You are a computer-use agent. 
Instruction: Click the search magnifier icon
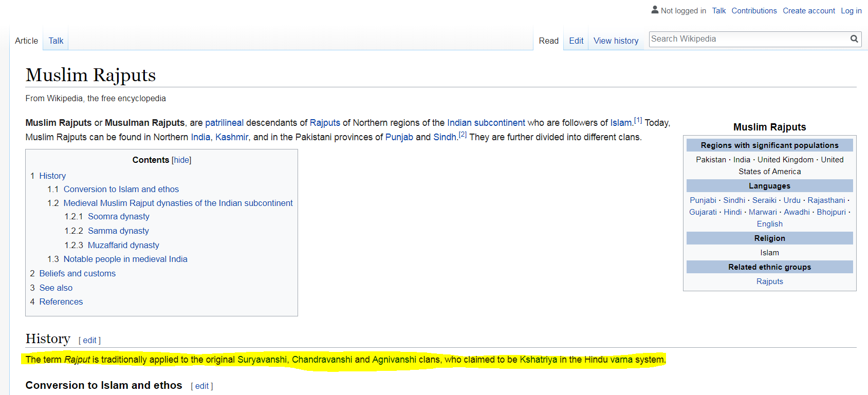pos(854,39)
